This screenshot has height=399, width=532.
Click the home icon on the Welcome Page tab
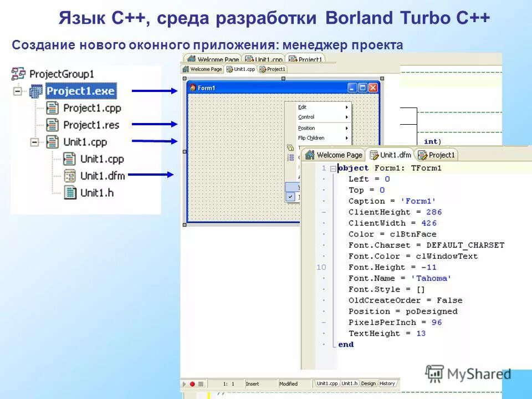pos(310,155)
